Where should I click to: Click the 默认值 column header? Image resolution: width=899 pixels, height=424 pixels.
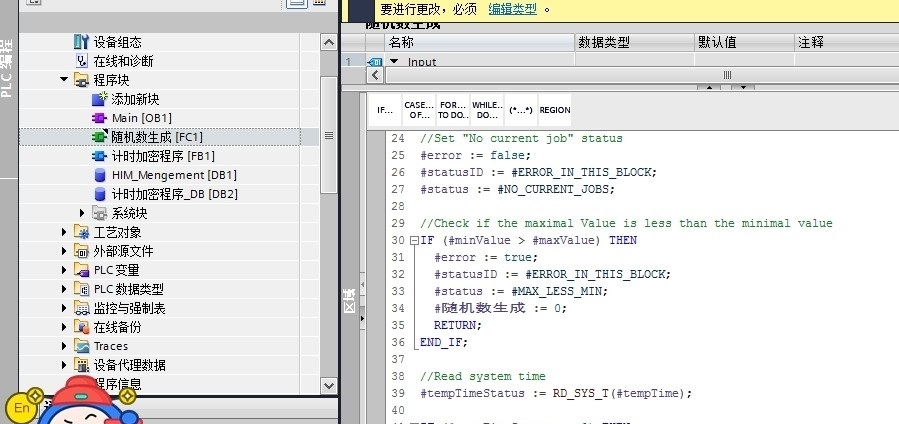click(x=745, y=42)
